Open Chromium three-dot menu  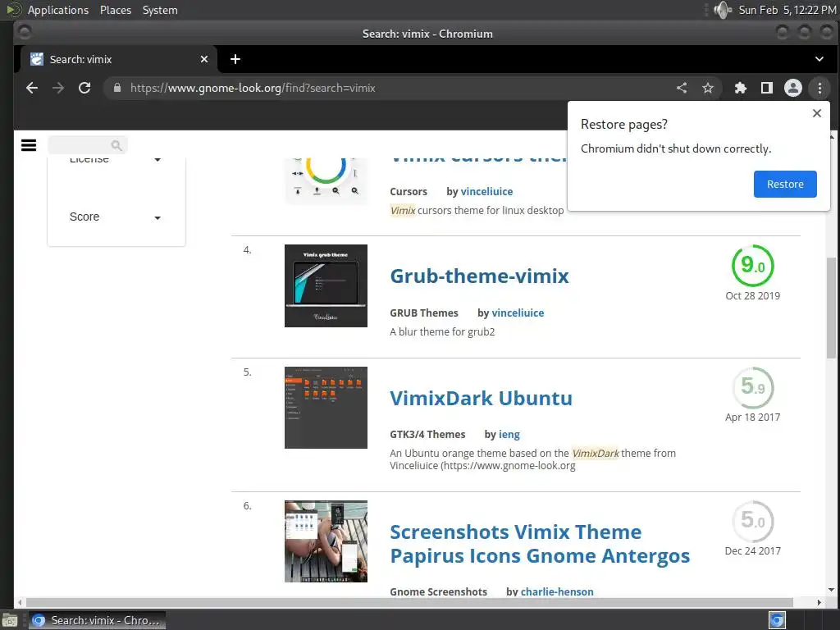[x=819, y=88]
